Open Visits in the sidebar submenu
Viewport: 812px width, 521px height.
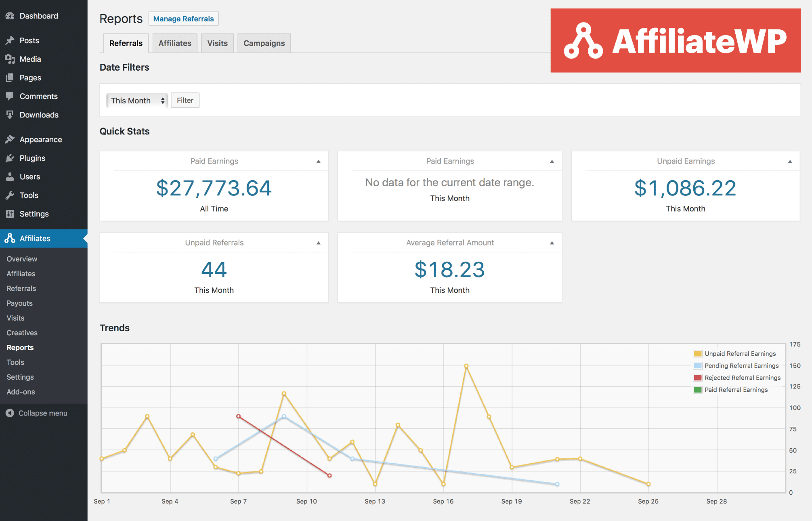tap(15, 318)
